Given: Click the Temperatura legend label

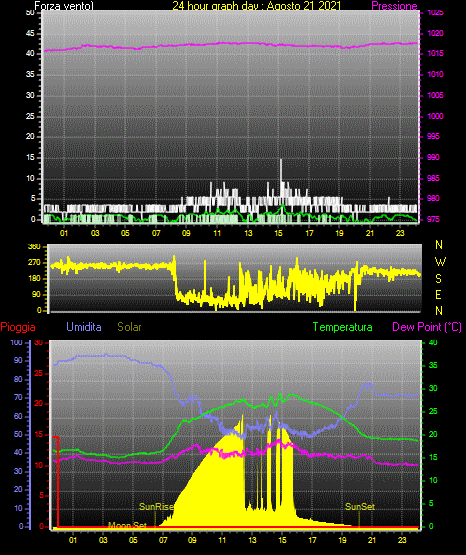Looking at the screenshot, I should [x=343, y=327].
